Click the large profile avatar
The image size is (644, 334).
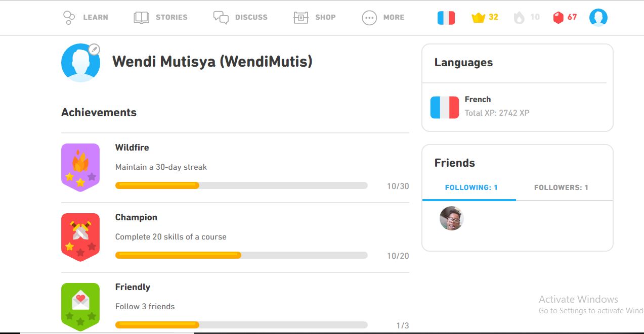click(80, 63)
